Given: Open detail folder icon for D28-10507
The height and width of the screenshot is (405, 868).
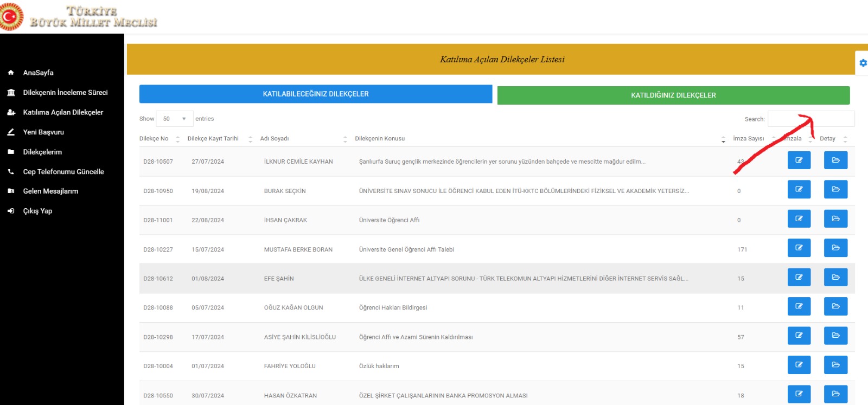Looking at the screenshot, I should (x=835, y=160).
